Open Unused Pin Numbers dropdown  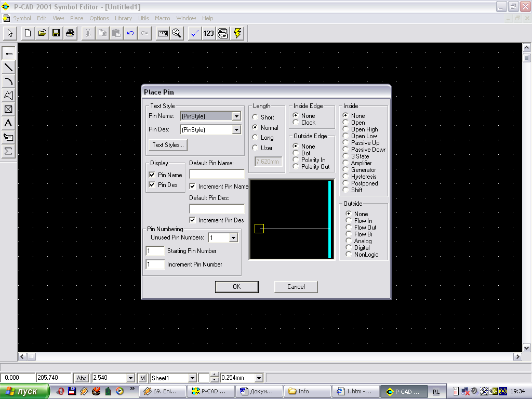click(233, 238)
